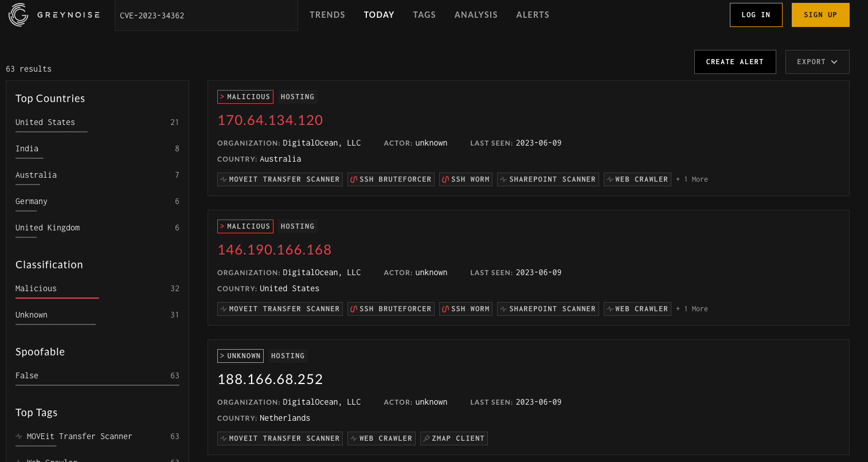Screen dimensions: 868x462
Task: Expand Malicious badge on 146.190.166.168 card
Action: (x=245, y=226)
